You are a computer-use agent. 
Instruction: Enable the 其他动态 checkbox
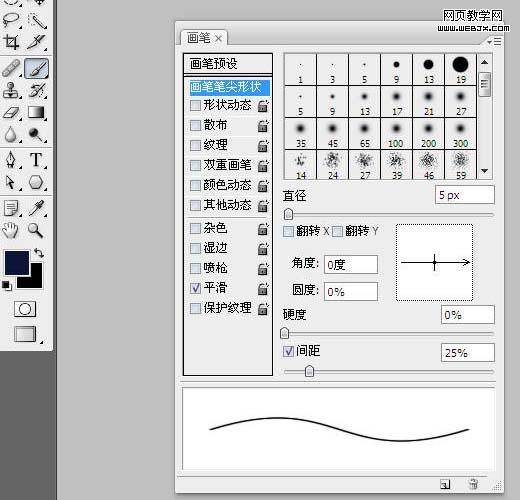195,205
